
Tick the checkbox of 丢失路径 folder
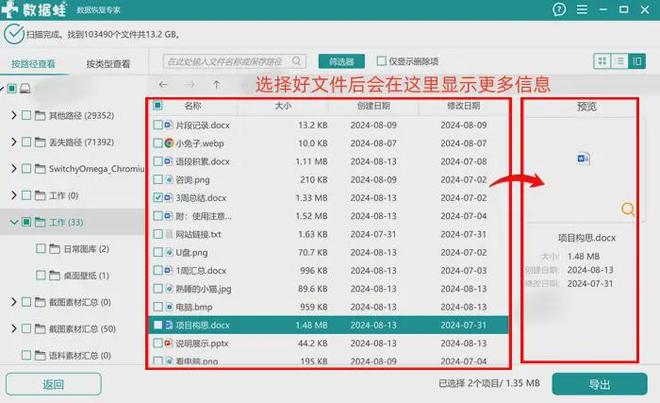pyautogui.click(x=26, y=142)
